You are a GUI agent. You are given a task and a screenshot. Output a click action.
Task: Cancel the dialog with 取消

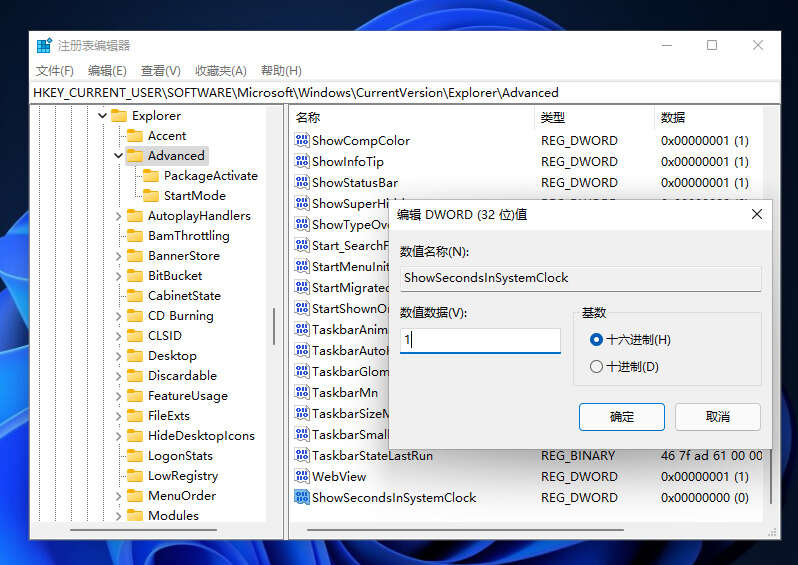point(718,417)
